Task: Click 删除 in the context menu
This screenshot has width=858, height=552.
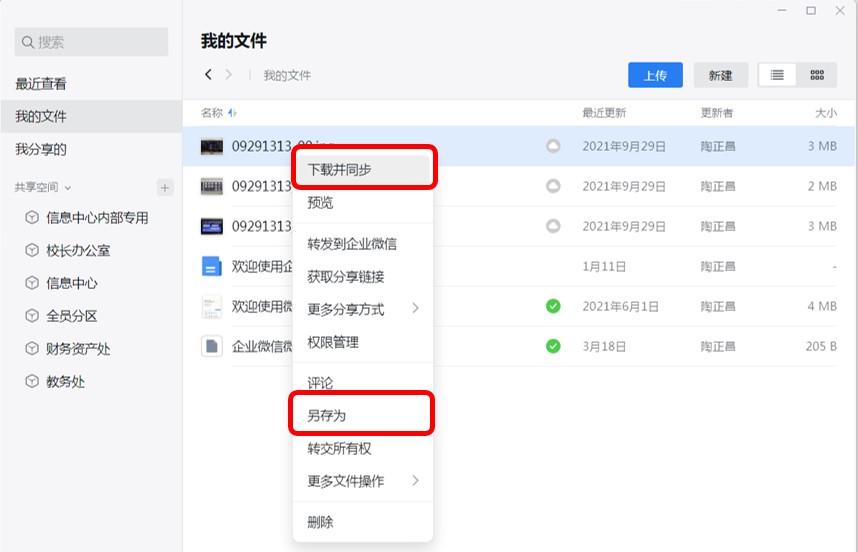Action: pyautogui.click(x=321, y=522)
